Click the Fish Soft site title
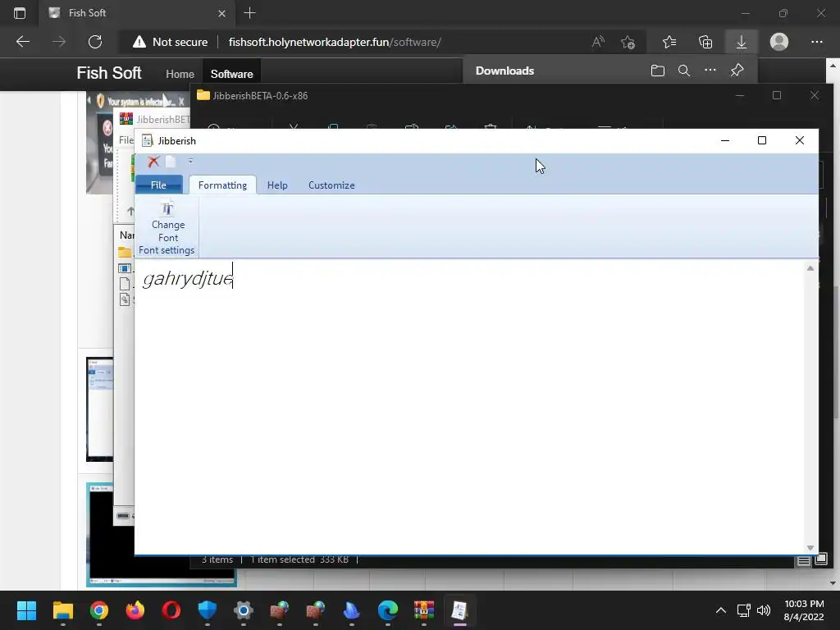Viewport: 840px width, 630px height. click(109, 73)
